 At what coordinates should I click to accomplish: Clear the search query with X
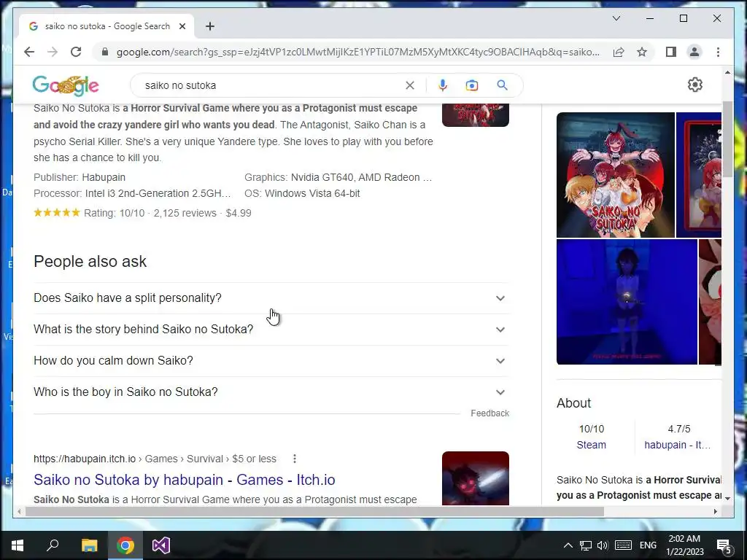click(410, 85)
